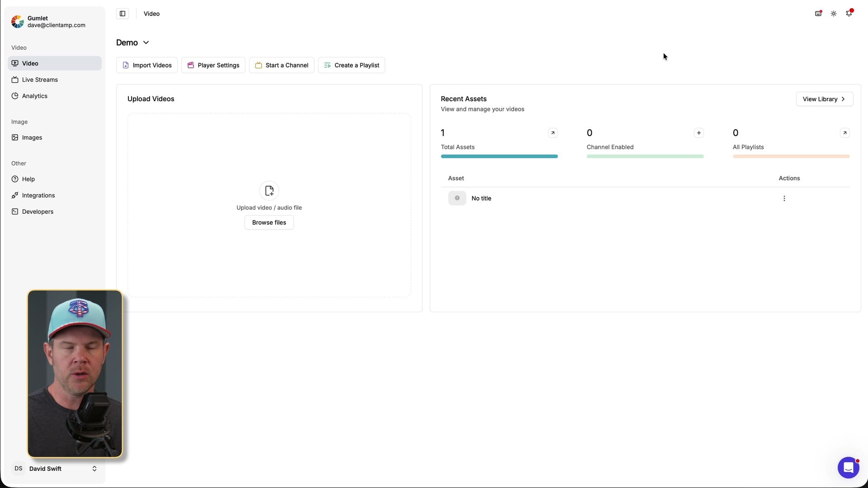Click the All Playlists progress bar

coord(791,156)
